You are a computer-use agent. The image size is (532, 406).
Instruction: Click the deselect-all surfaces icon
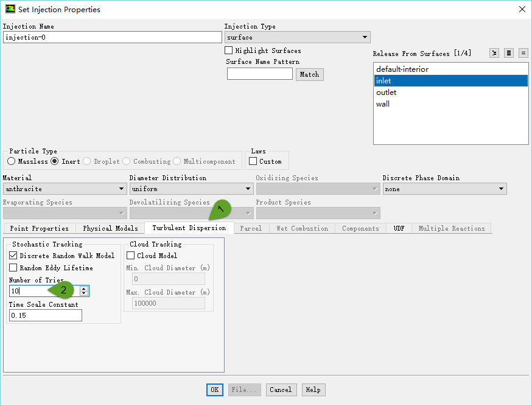pyautogui.click(x=523, y=53)
